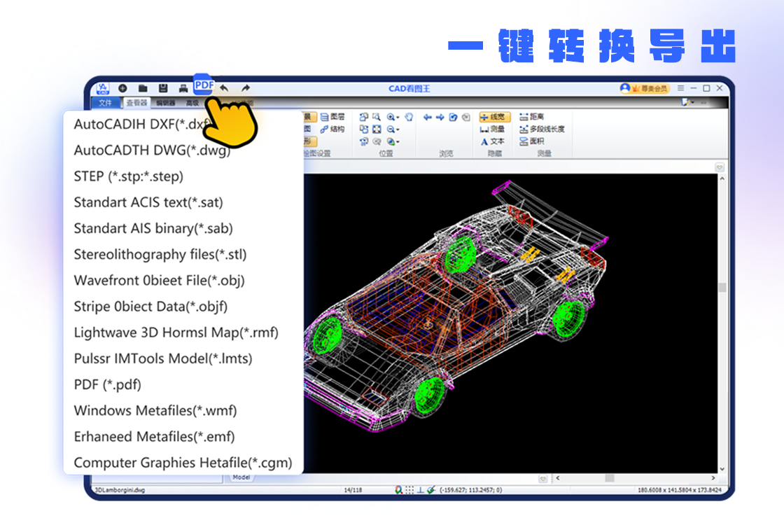Choose PDF (*.pdf) export format
Screen dimensions: 784x532
point(108,384)
